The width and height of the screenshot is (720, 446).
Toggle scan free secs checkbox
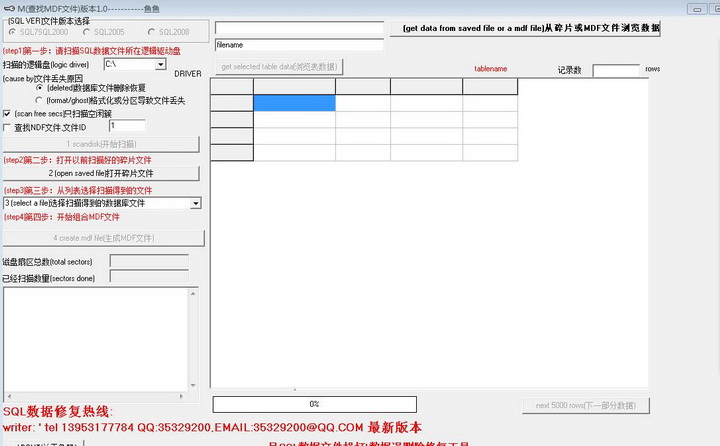coord(7,113)
